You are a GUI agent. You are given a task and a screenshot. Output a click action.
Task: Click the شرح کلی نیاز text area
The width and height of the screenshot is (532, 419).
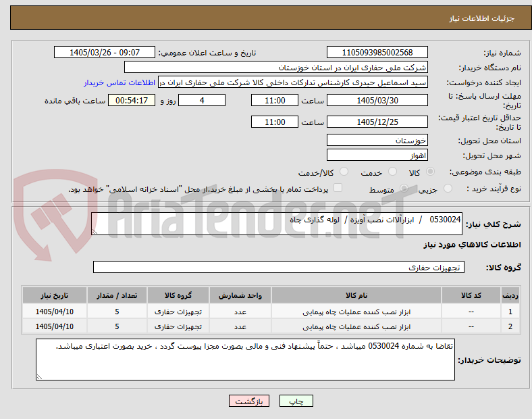(277, 224)
